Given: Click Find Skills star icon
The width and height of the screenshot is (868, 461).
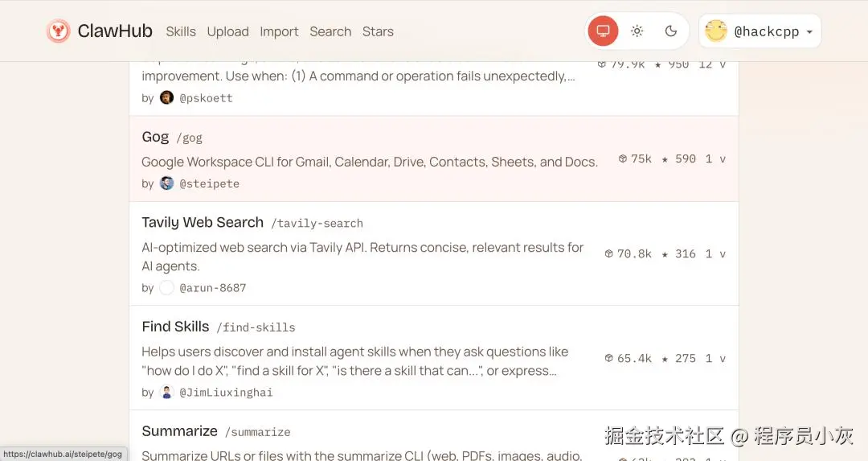Looking at the screenshot, I should tap(665, 359).
